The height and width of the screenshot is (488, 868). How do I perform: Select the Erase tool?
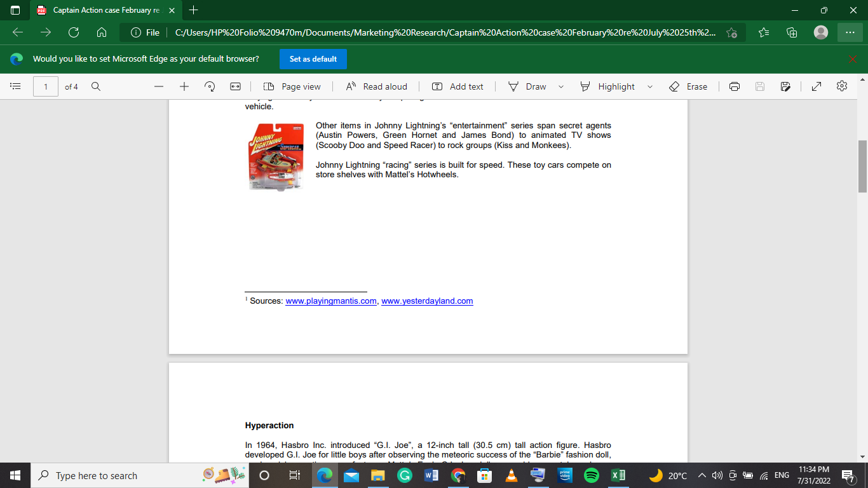tap(688, 86)
